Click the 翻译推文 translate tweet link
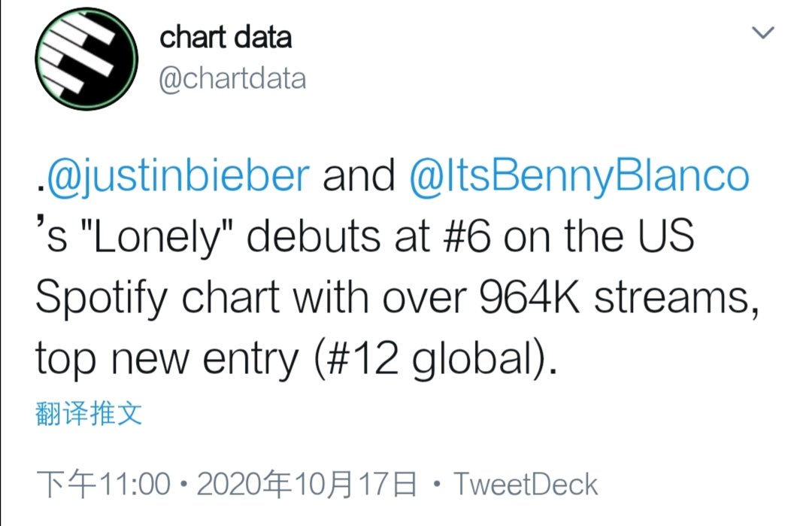The image size is (812, 526). coord(89,414)
